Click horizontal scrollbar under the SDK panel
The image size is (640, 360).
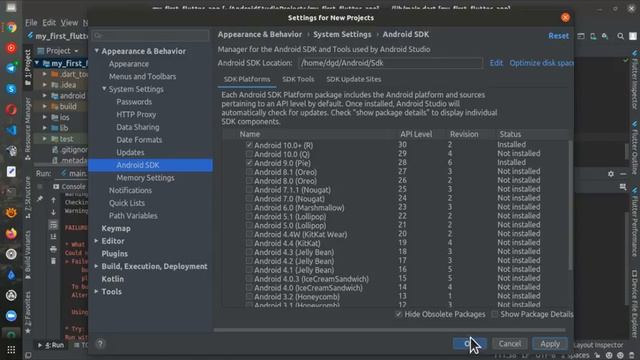click(x=389, y=330)
